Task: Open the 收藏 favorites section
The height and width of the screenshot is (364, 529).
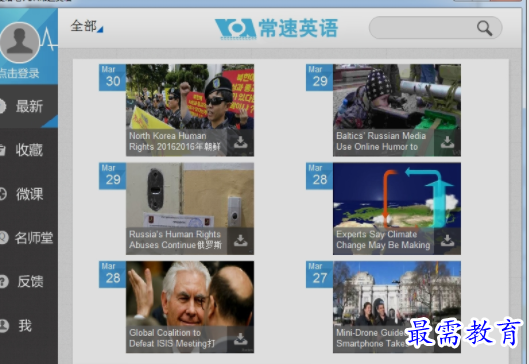Action: tap(29, 150)
